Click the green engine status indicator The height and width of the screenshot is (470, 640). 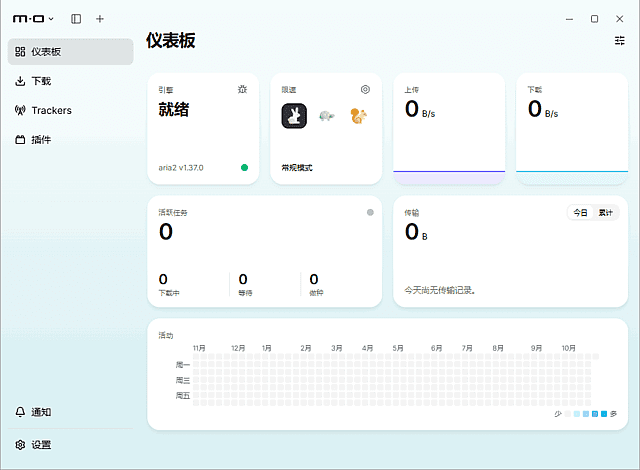(x=244, y=167)
